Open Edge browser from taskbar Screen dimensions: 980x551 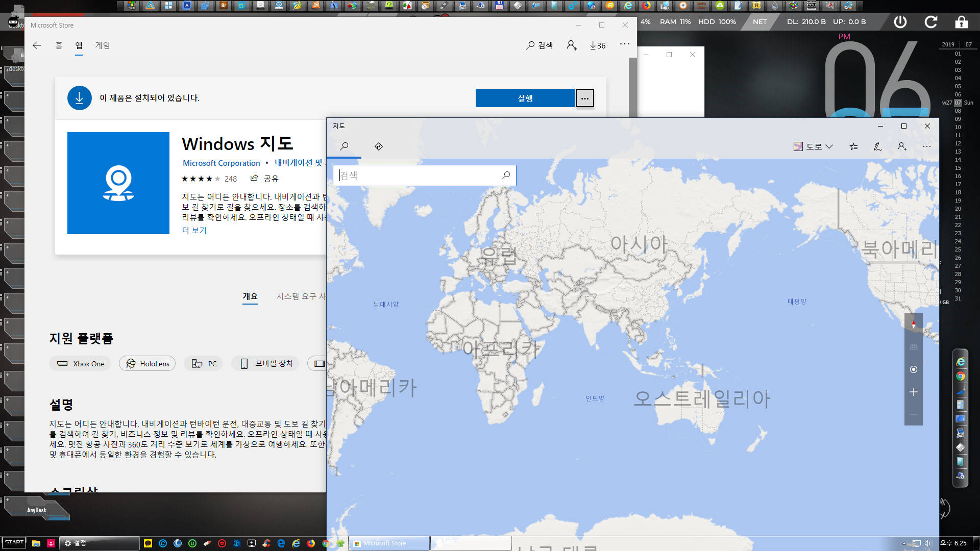tap(281, 543)
